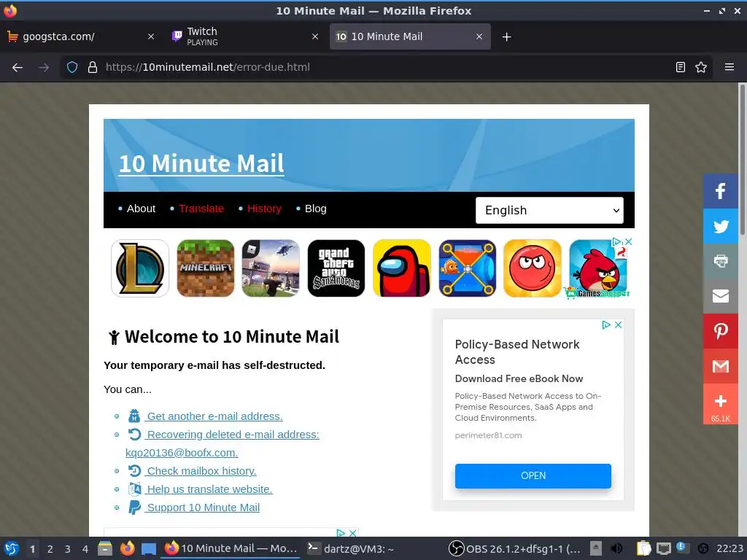This screenshot has width=747, height=560.
Task: Click the Among Us red crewmate icon
Action: [x=402, y=268]
